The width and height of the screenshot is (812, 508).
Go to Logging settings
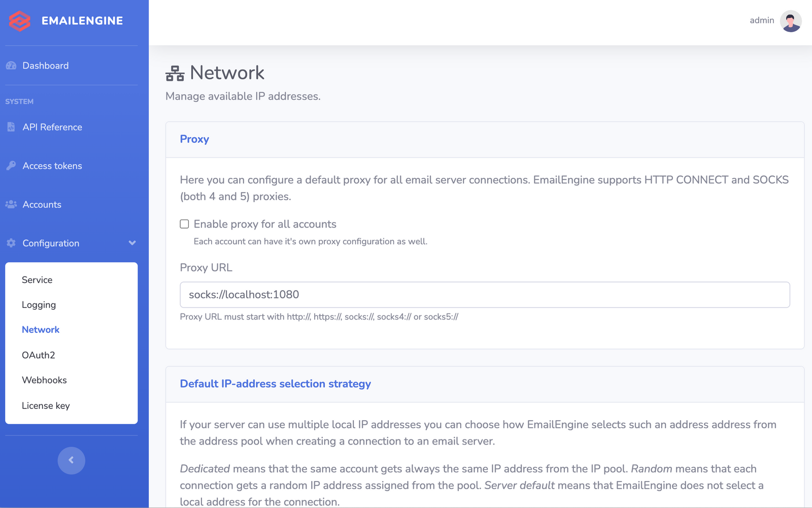click(39, 305)
